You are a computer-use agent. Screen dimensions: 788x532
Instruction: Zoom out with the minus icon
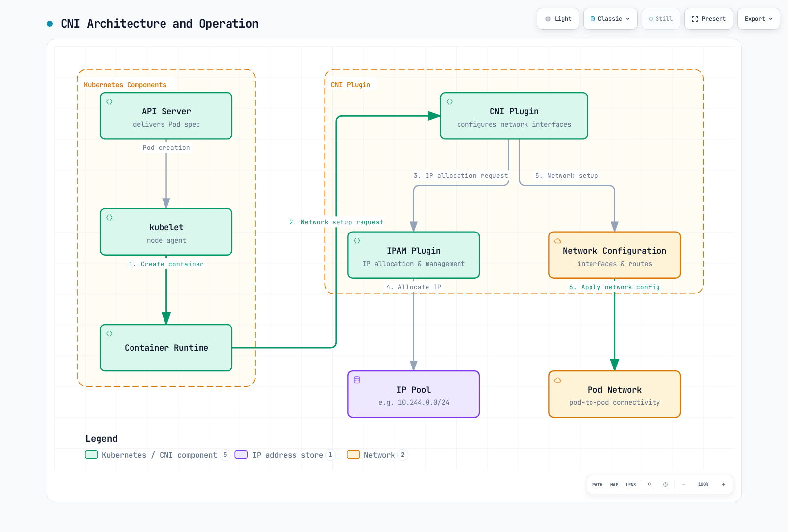683,484
